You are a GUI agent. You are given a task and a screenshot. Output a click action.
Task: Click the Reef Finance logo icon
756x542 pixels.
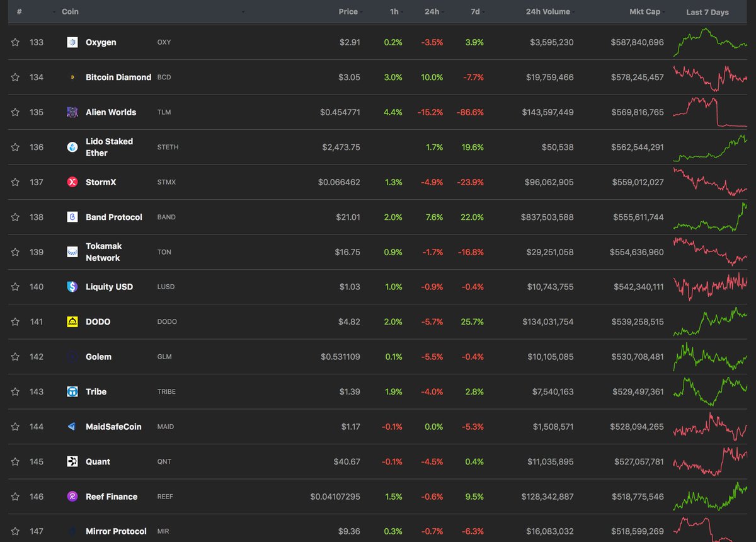tap(72, 497)
